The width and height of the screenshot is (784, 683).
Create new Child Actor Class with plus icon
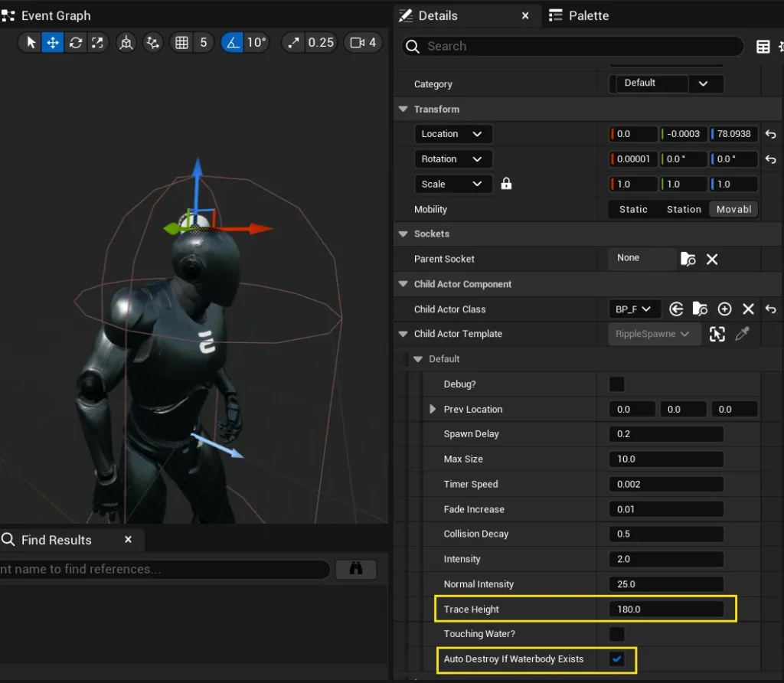point(724,309)
